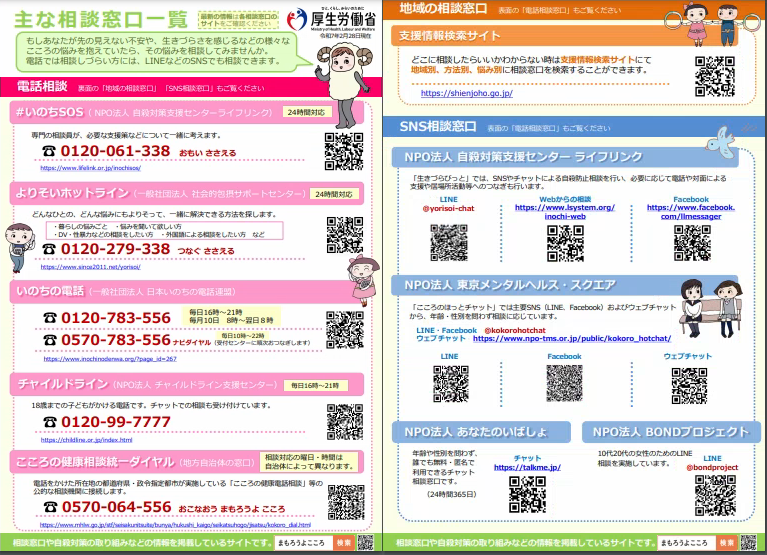Click NPO法人 東京メンタルヘルス・スクエア heading
Image resolution: width=767 pixels, height=555 pixels.
coord(510,285)
